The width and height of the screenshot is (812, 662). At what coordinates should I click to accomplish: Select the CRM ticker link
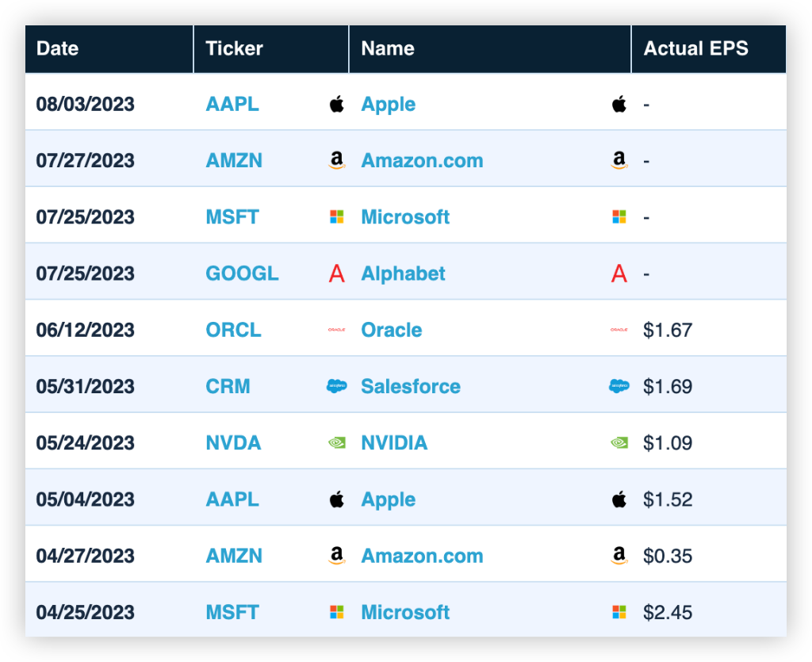[228, 386]
